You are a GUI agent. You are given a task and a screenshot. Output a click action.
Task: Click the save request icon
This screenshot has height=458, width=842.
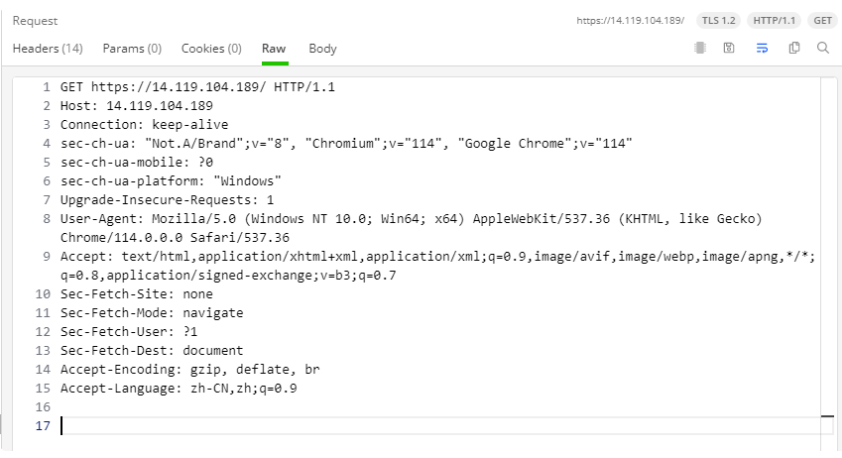tap(729, 48)
